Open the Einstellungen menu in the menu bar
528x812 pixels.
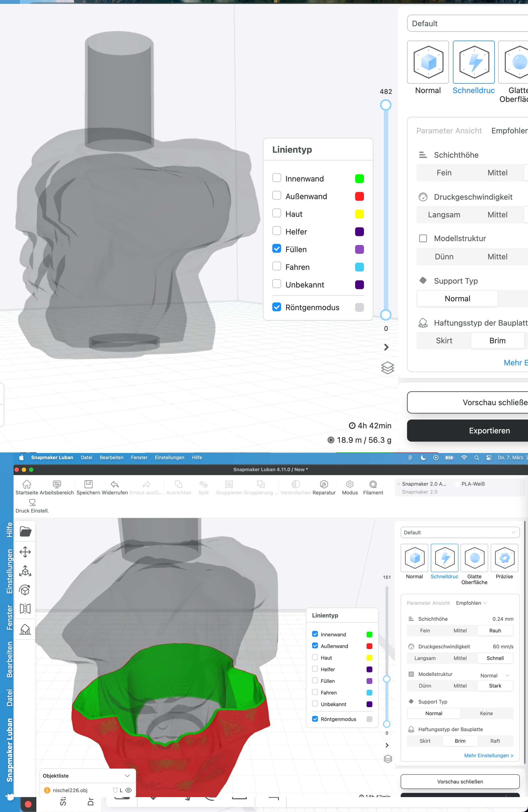click(x=170, y=458)
